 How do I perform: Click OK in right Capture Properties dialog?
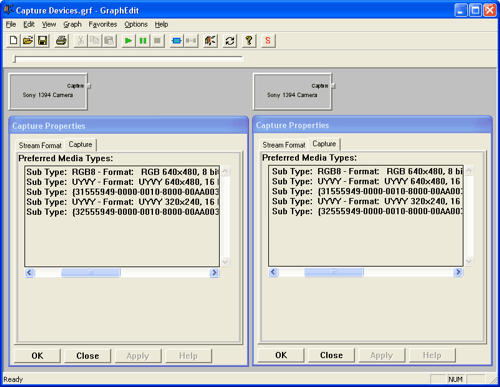click(281, 355)
